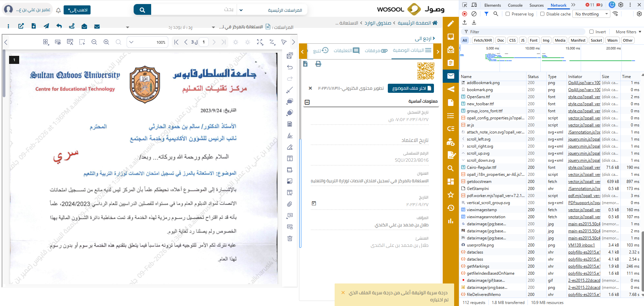Click the اختر ملف الموضوع button
Image resolution: width=644 pixels, height=306 pixels.
click(410, 88)
